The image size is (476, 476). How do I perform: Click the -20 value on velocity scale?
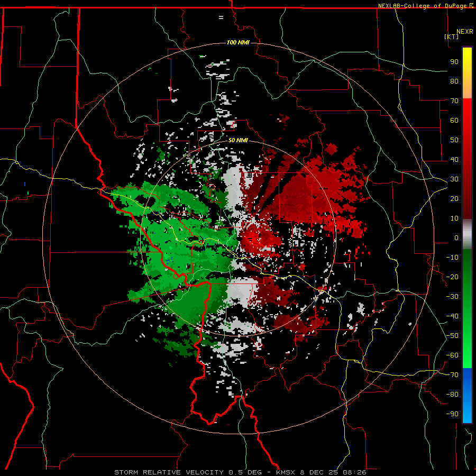click(452, 277)
